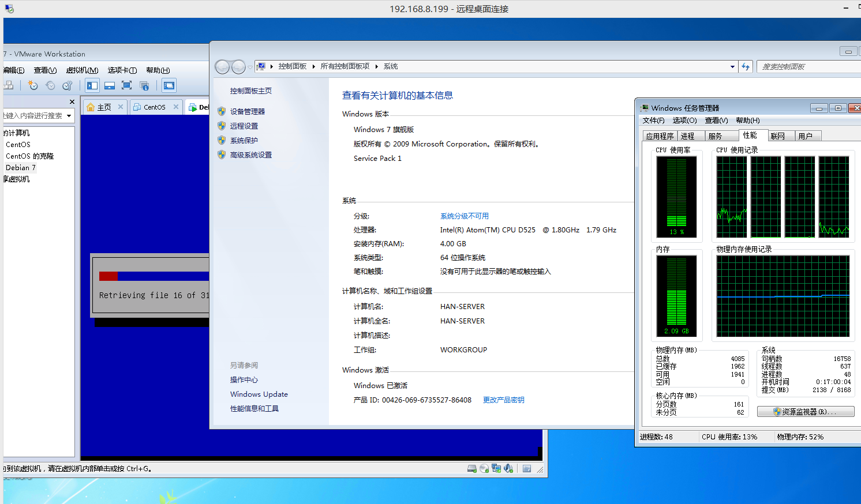Open Windows Update link in sidebar
The image size is (861, 504).
coord(259,394)
